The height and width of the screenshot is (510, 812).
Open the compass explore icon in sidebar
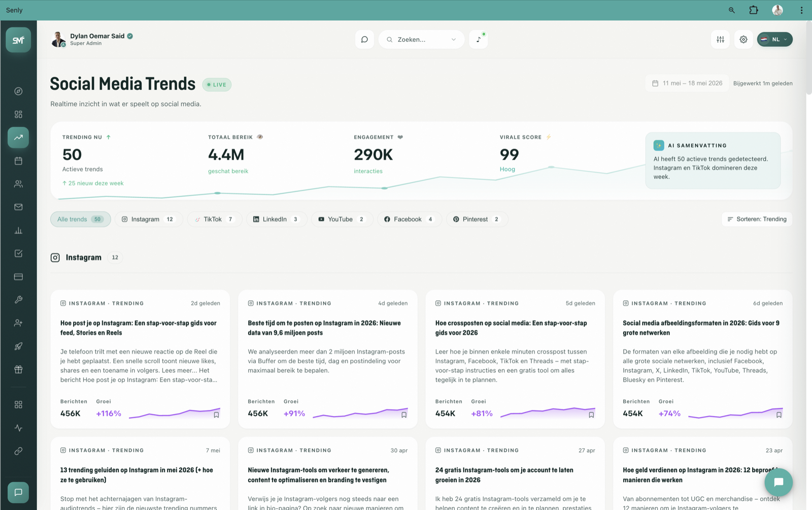[18, 91]
